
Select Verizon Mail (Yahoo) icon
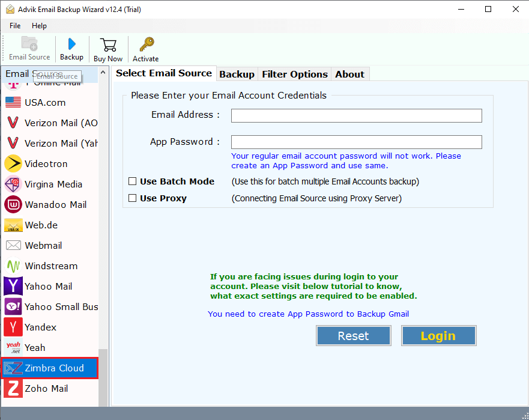click(x=13, y=143)
